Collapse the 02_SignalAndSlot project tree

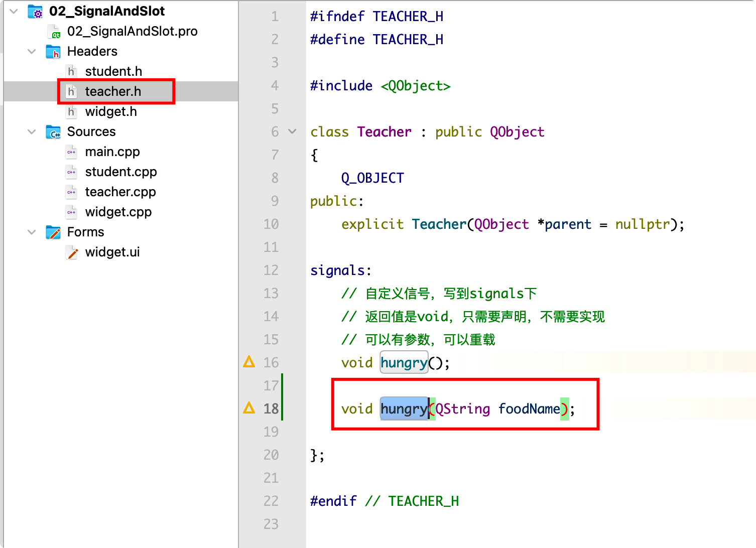pyautogui.click(x=13, y=11)
